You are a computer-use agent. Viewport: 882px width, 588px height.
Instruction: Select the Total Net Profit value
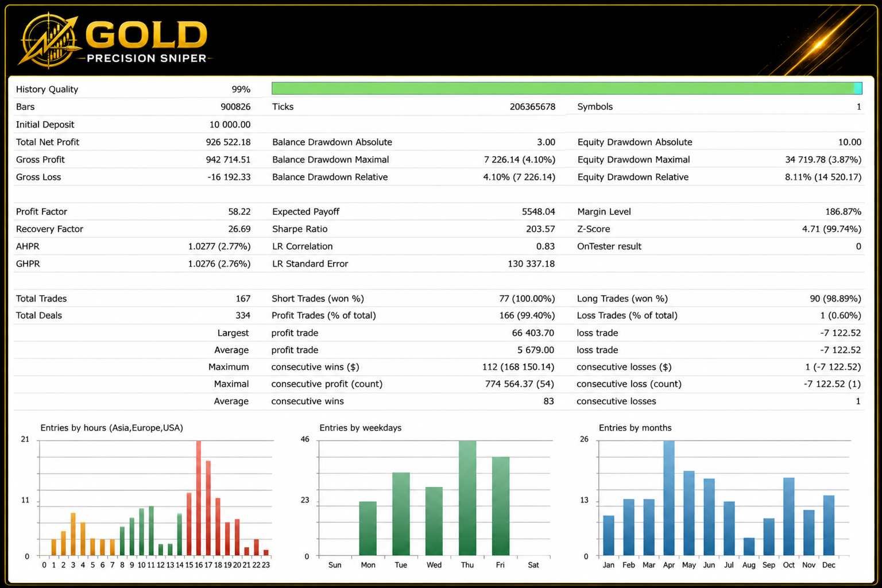pyautogui.click(x=228, y=142)
